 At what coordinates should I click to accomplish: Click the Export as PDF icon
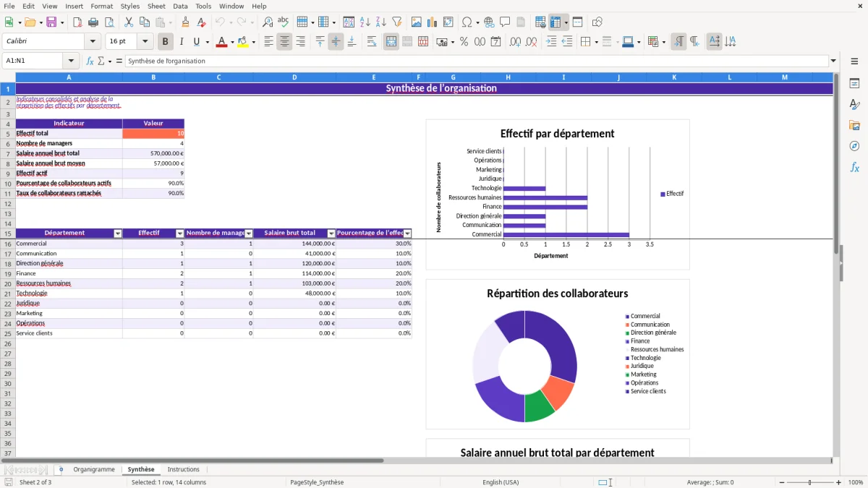coord(77,22)
